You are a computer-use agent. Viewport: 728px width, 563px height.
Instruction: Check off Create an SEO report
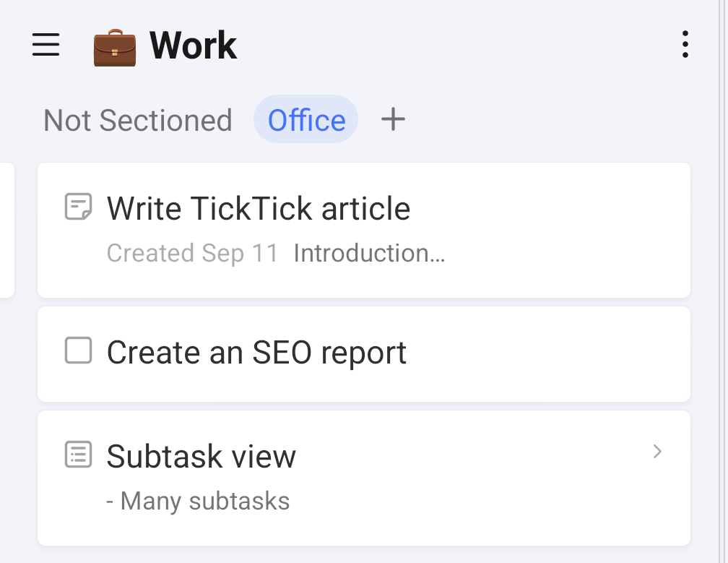coord(78,351)
